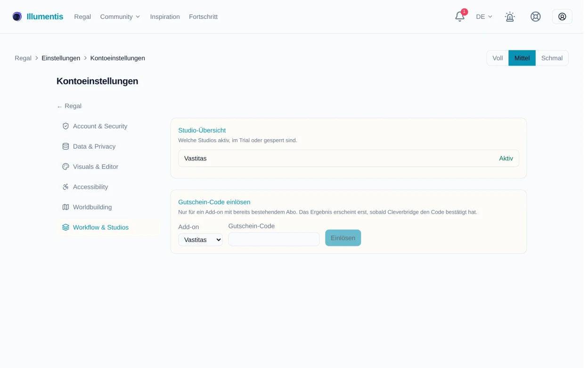Click the Einlösen button

point(343,238)
